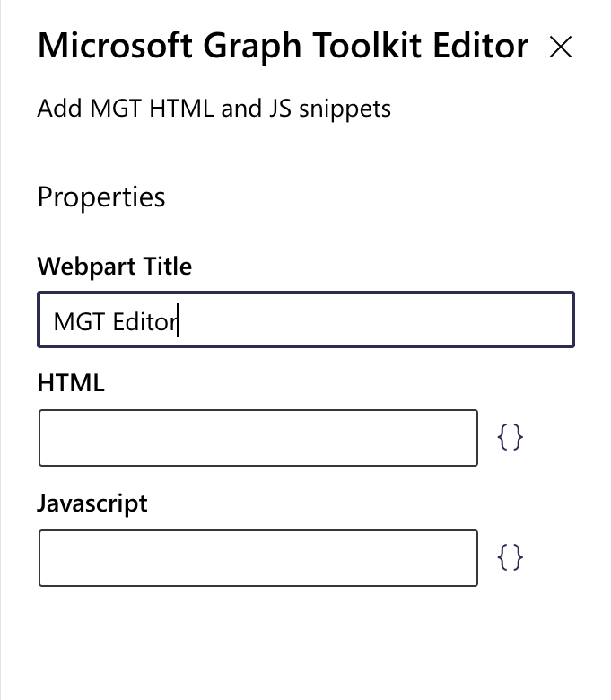611x700 pixels.
Task: Dismiss the property pane with the X icon
Action: 561,48
